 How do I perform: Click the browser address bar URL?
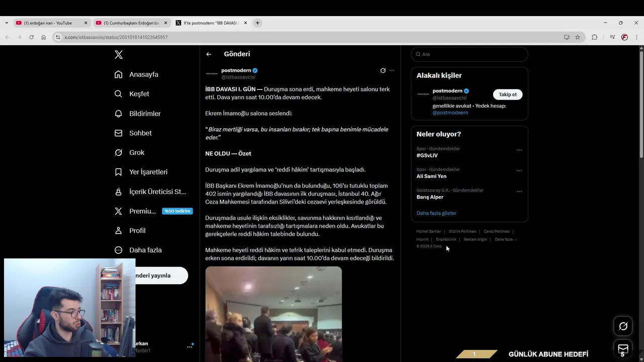(x=116, y=37)
